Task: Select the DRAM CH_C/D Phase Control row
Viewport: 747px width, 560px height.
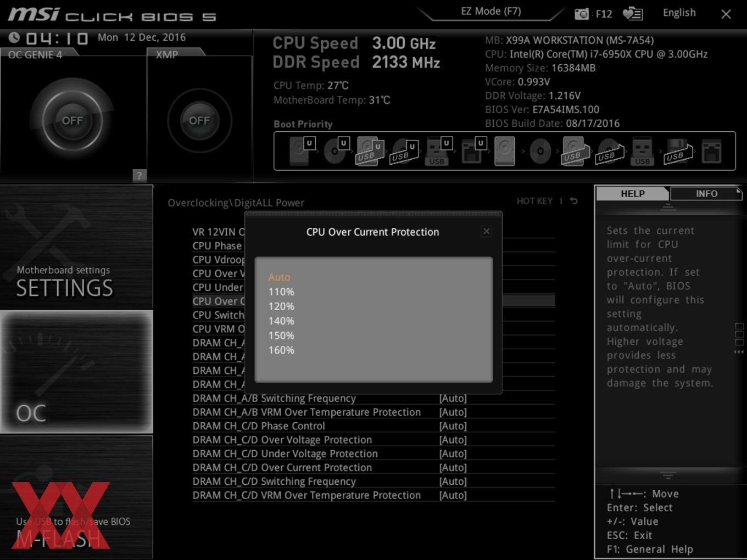Action: [x=374, y=426]
